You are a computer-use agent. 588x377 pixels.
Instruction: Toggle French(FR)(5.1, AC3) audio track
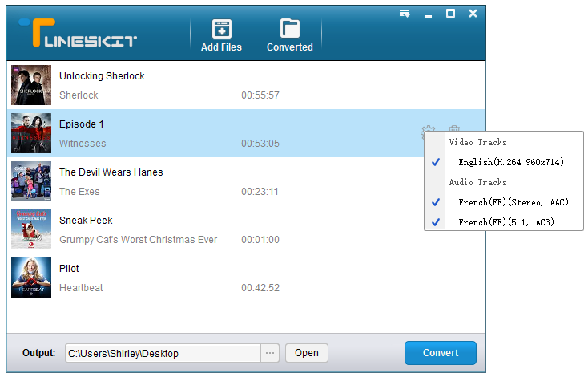click(x=504, y=222)
